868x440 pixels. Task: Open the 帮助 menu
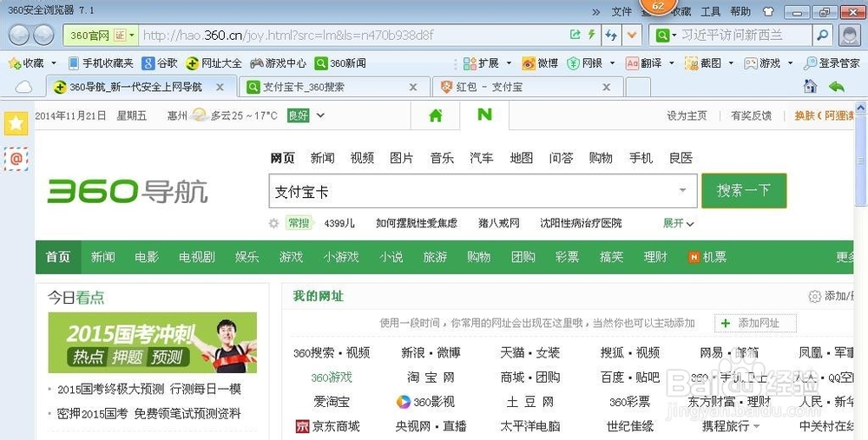pyautogui.click(x=740, y=11)
